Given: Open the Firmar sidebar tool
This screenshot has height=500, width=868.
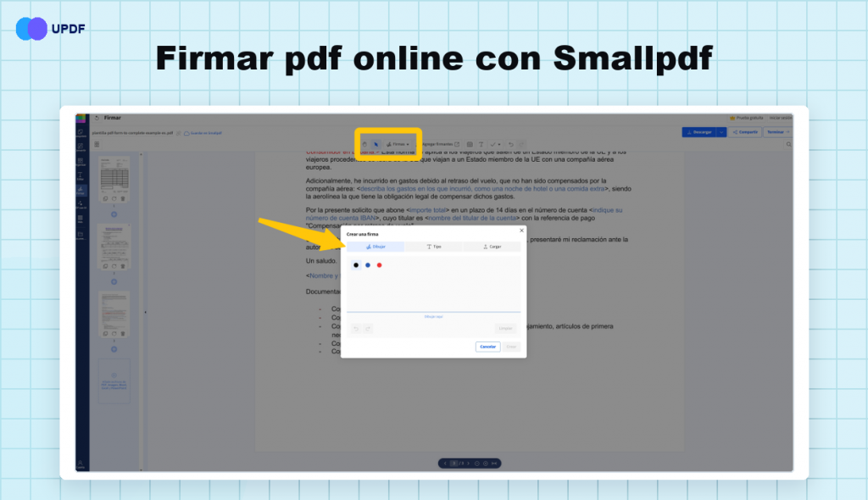Looking at the screenshot, I should [81, 191].
